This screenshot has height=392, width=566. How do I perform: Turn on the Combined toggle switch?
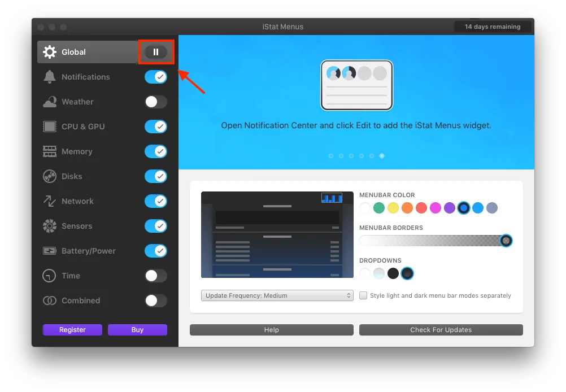[x=156, y=300]
